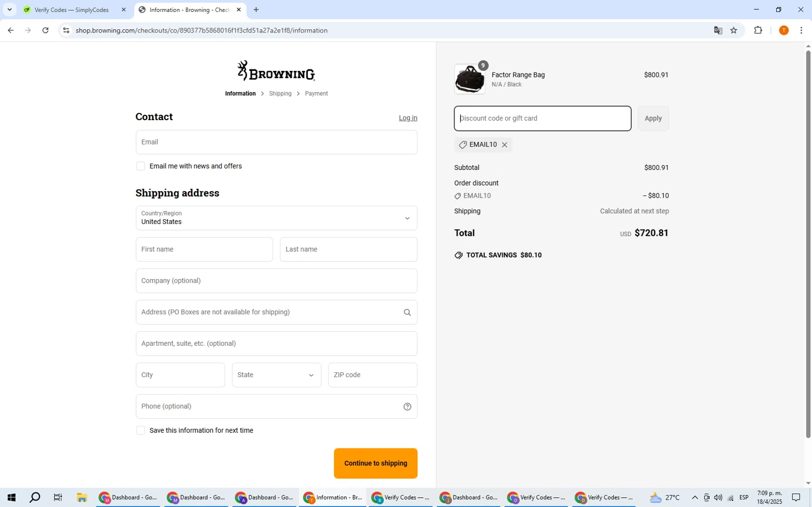Focus the City field
Screen dimensions: 812x507
click(x=180, y=375)
